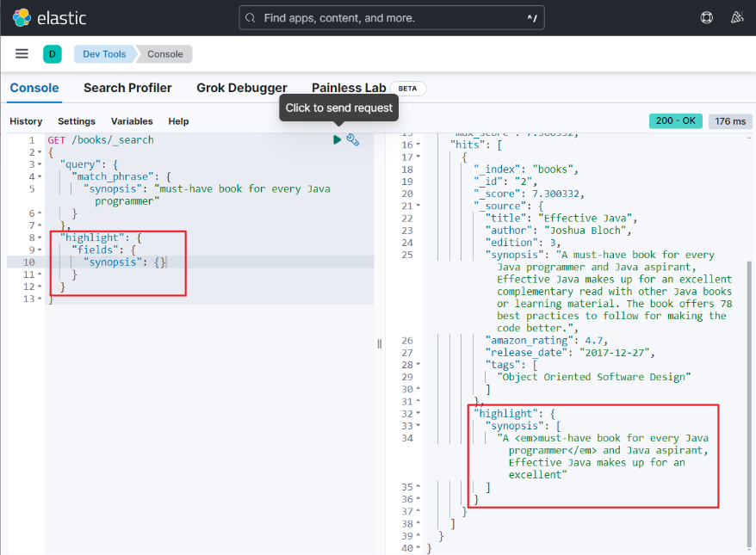The height and width of the screenshot is (555, 756).
Task: Collapse highlight object on response line 32
Action: (x=418, y=413)
